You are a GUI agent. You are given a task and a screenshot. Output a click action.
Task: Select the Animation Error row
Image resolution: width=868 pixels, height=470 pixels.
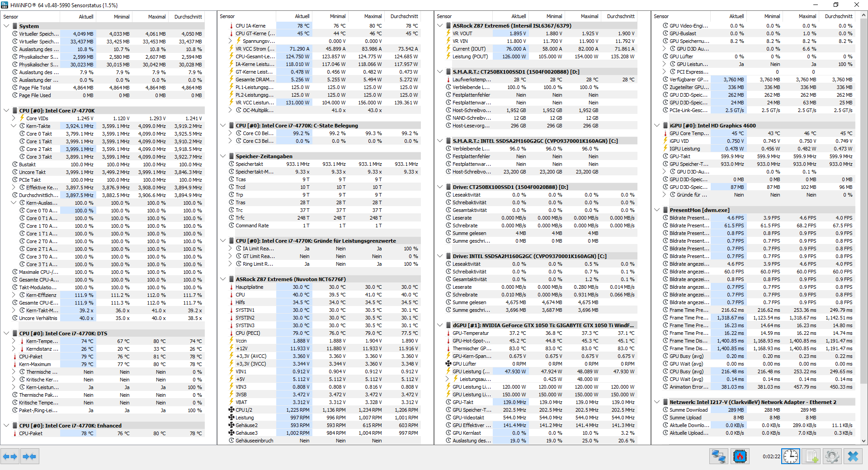(x=754, y=387)
